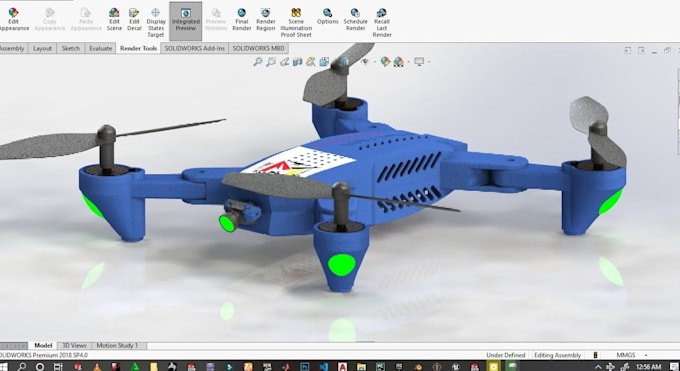Click Editing Assembly status text
This screenshot has height=371, width=680.
(x=557, y=355)
